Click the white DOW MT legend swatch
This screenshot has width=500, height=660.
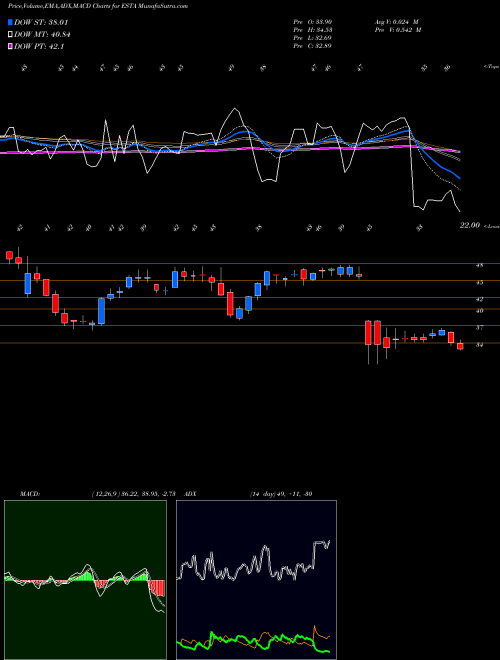pyautogui.click(x=11, y=35)
